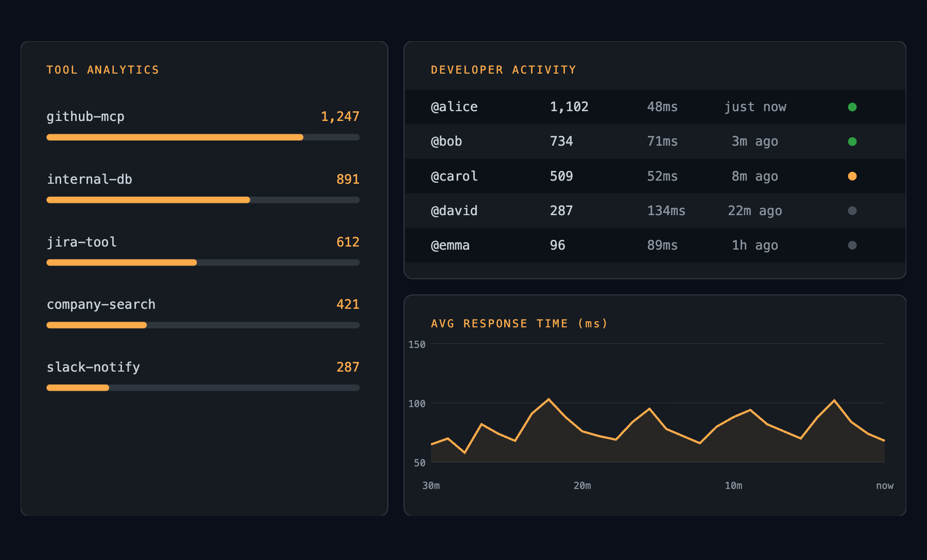Click the gray status indicator for @david
Image resolution: width=927 pixels, height=560 pixels.
point(852,211)
